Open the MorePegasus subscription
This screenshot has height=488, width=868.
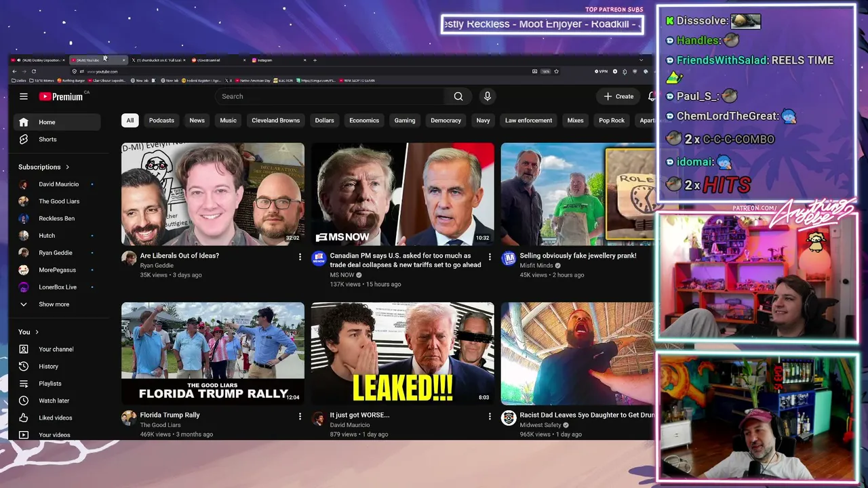57,270
